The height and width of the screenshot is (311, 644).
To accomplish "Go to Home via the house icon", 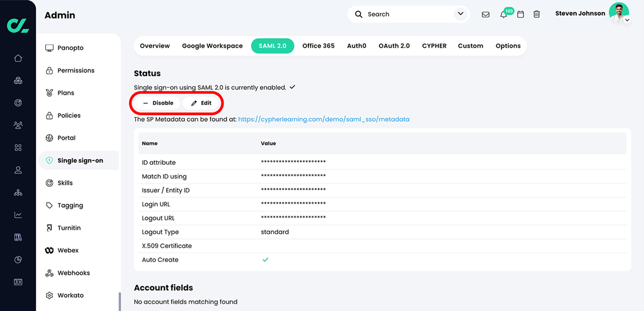I will [x=18, y=58].
